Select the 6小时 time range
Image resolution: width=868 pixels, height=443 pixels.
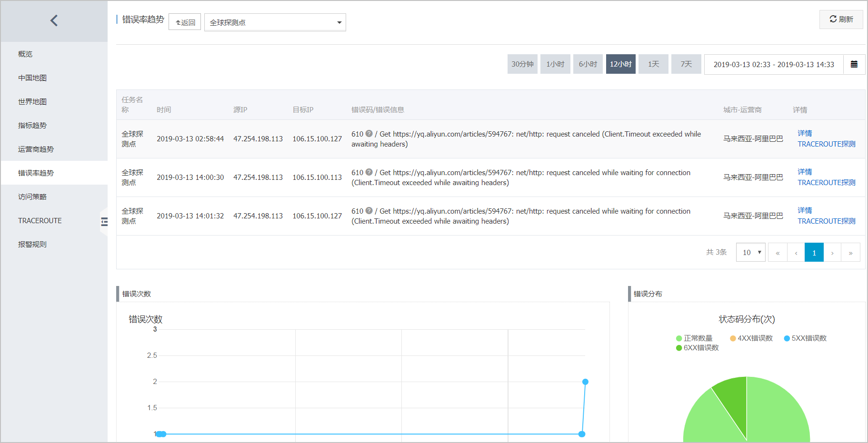[x=588, y=64]
